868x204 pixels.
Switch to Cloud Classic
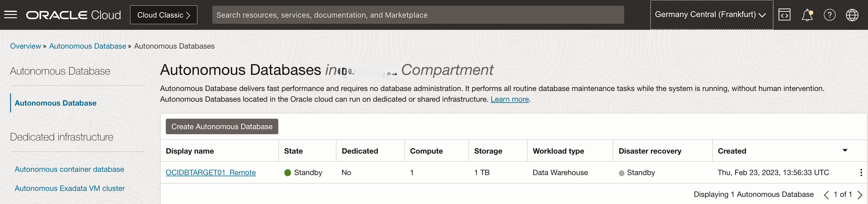point(163,15)
